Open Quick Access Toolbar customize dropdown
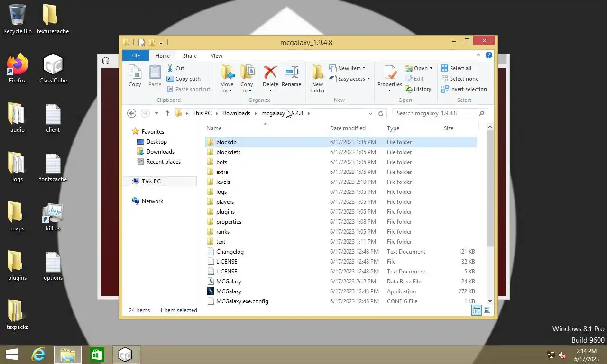The width and height of the screenshot is (607, 364). (x=161, y=43)
